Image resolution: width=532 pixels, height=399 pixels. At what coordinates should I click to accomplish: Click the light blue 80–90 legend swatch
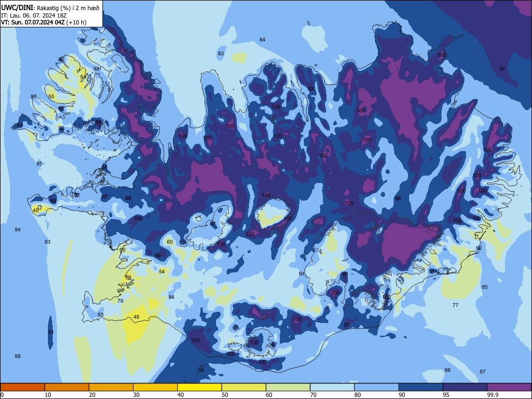377,387
